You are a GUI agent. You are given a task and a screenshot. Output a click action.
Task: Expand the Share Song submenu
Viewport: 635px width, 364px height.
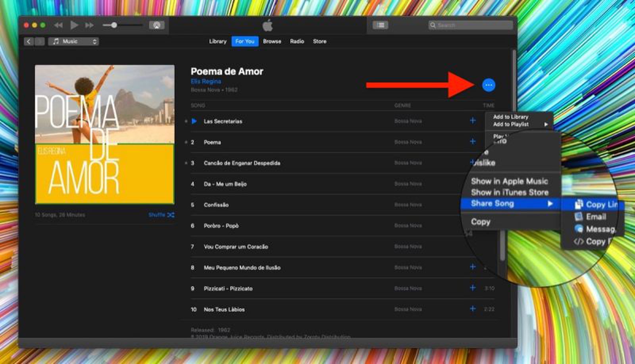click(x=510, y=204)
